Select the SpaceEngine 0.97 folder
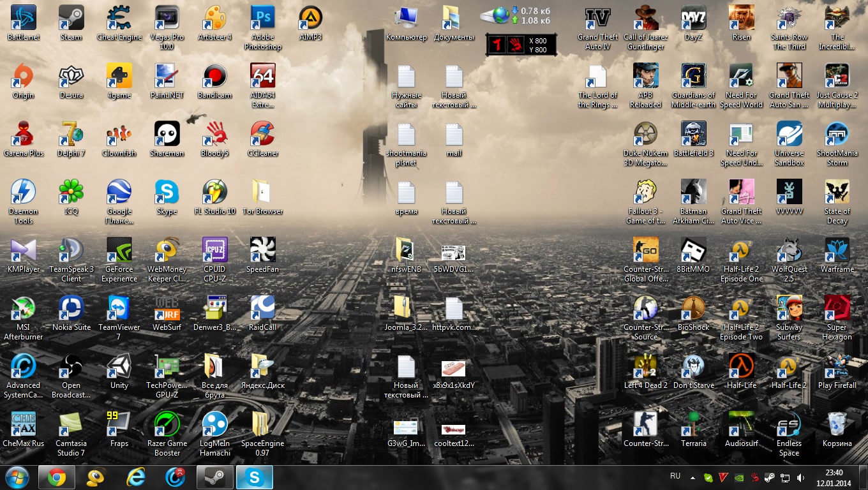The image size is (868, 490). pos(262,434)
